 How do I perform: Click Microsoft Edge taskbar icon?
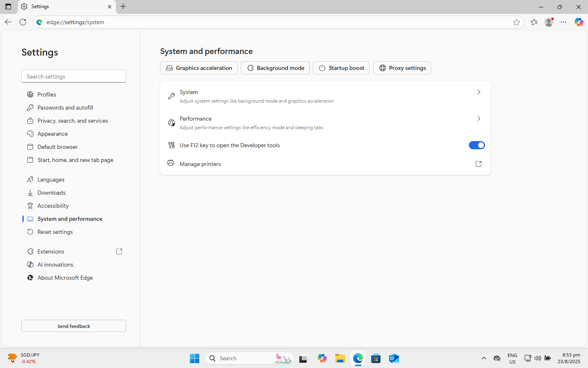[x=358, y=358]
